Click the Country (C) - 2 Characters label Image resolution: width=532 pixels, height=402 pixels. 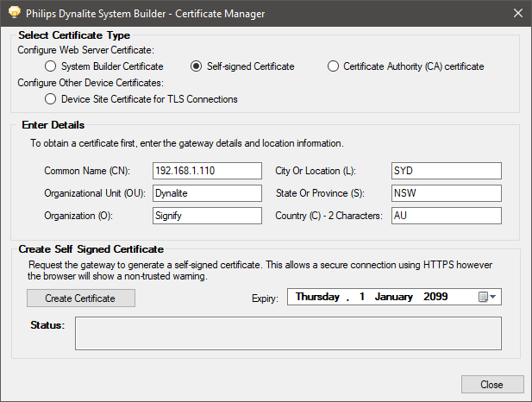click(x=329, y=216)
